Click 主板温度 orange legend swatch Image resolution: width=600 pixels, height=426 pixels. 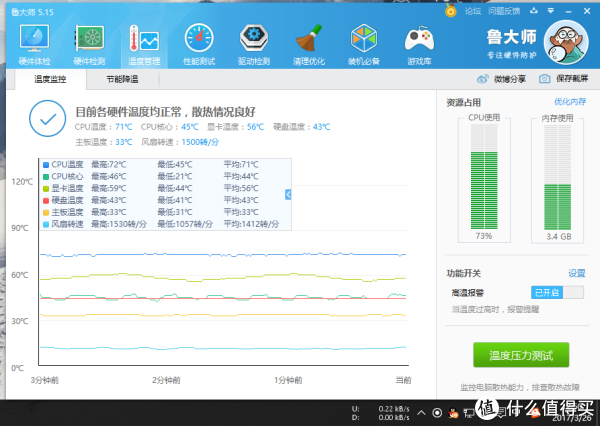(x=46, y=212)
